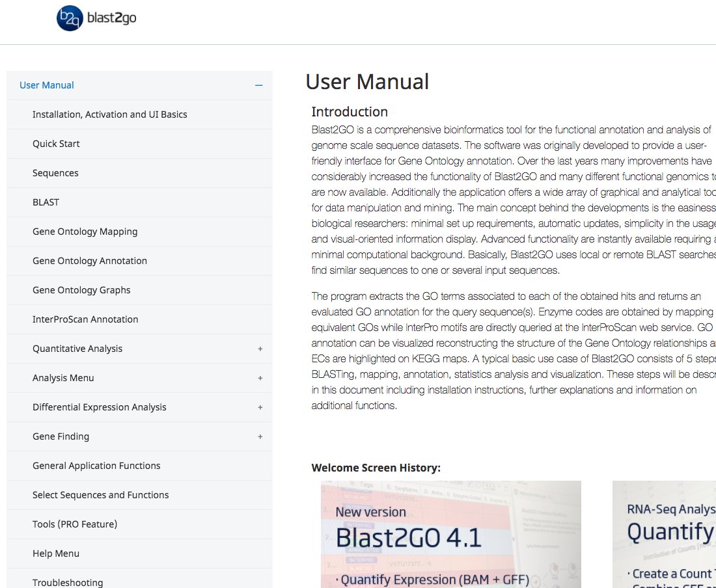Go to the Quick Start page
Viewport: 716px width, 588px height.
point(56,144)
